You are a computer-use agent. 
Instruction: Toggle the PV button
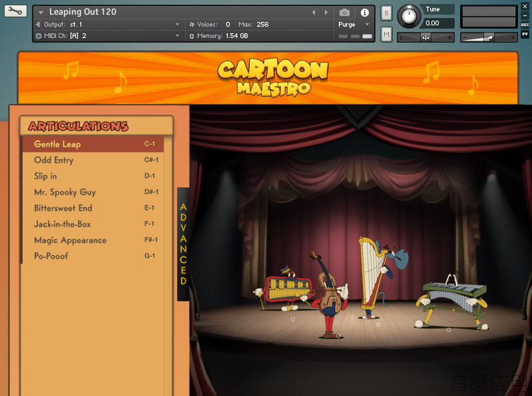pyautogui.click(x=525, y=34)
